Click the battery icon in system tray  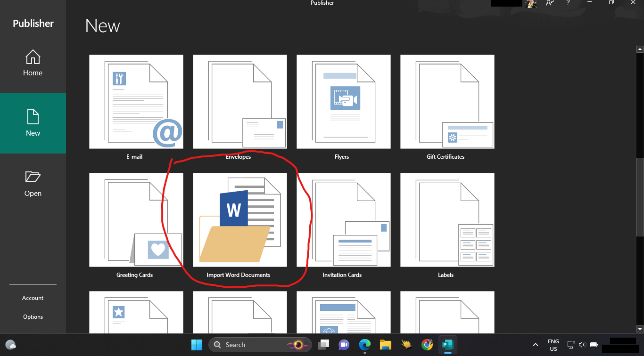[x=594, y=345]
